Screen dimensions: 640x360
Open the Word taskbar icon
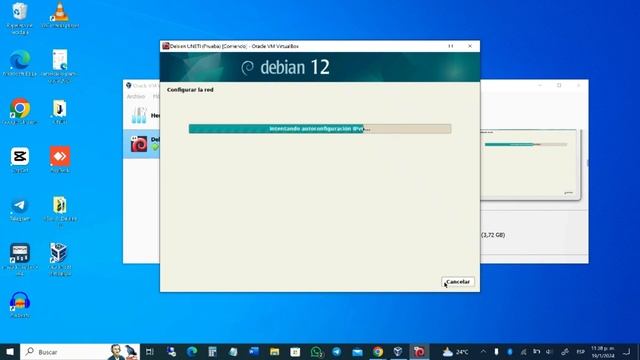[x=254, y=351]
